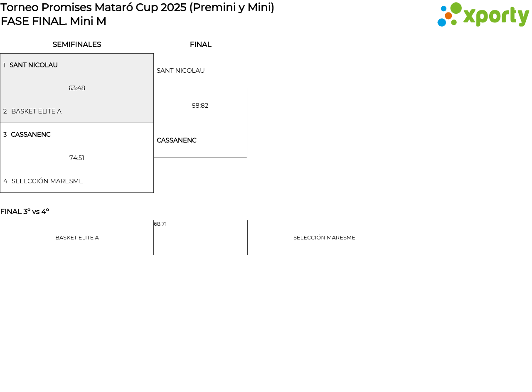This screenshot has height=392, width=532.
Task: Select BASKET ELITE A in third-place match
Action: [x=77, y=238]
